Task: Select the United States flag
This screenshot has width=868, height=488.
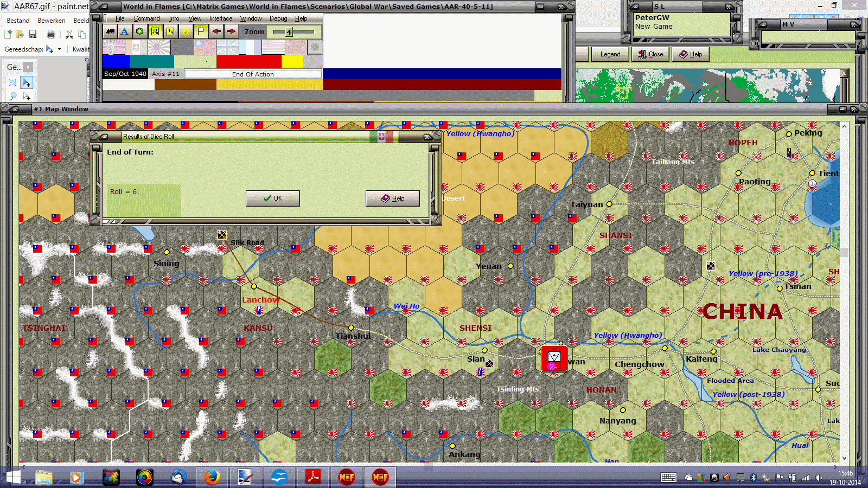Action: 273,48
